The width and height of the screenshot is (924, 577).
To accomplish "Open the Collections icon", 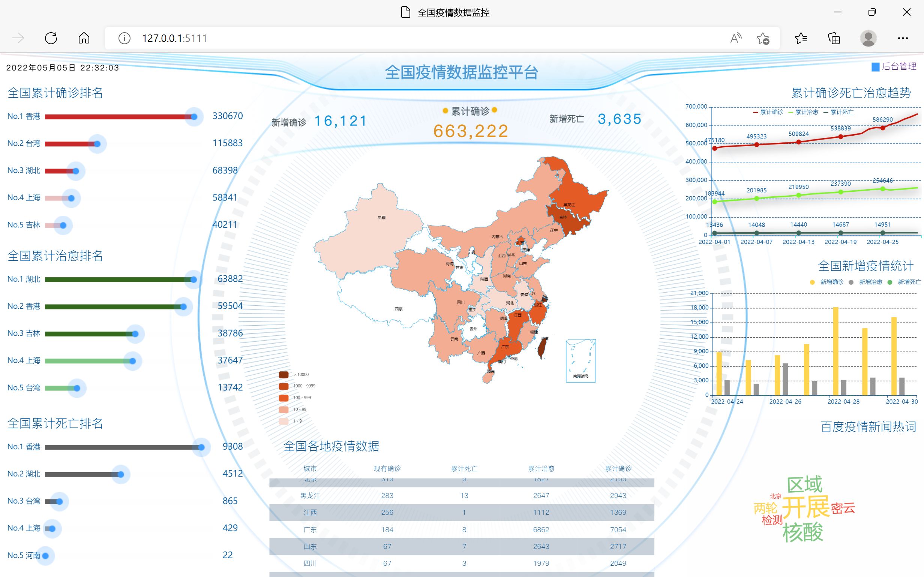I will tap(834, 38).
